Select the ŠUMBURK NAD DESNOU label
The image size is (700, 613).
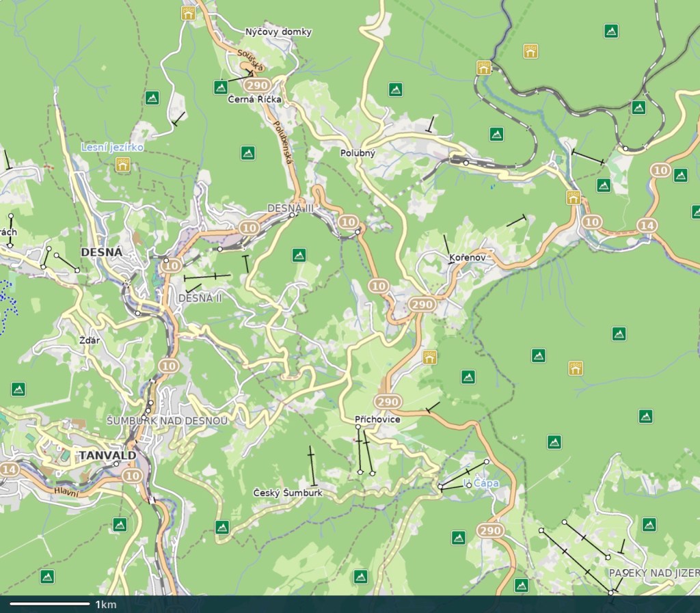[167, 420]
